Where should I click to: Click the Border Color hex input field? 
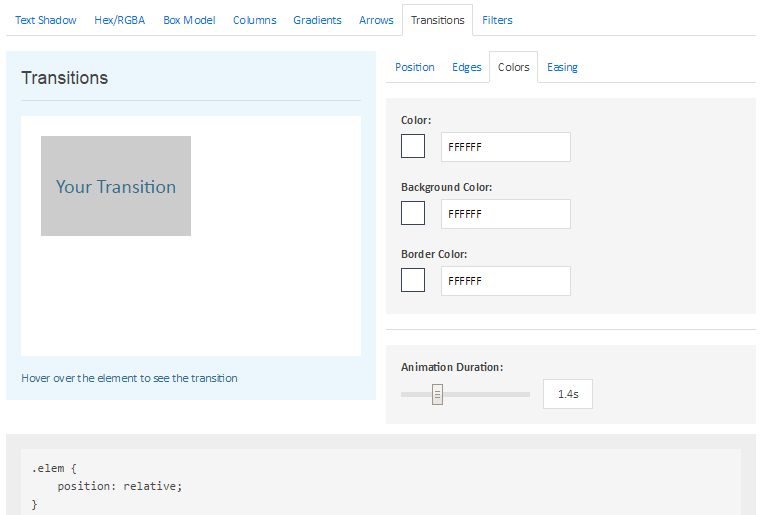pos(506,281)
